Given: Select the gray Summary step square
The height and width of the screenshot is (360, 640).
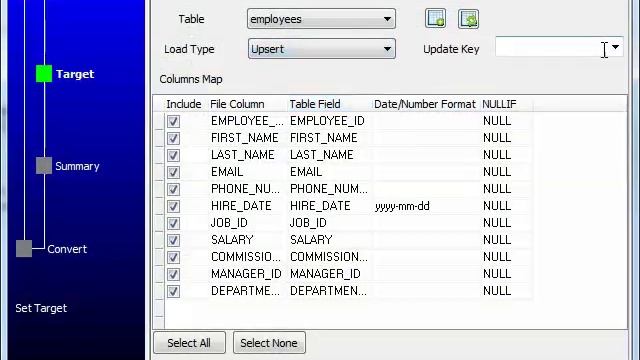Looking at the screenshot, I should 44,166.
